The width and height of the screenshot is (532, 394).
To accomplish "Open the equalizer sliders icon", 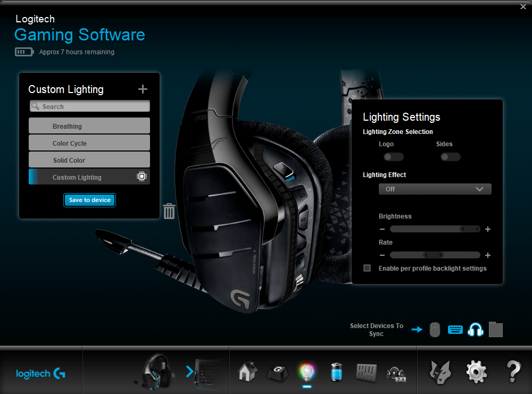I will click(x=367, y=371).
